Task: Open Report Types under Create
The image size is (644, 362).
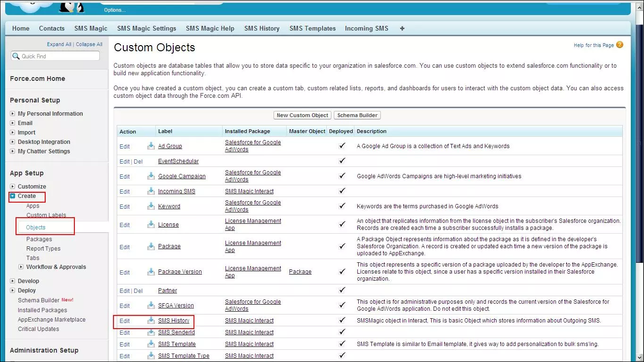Action: (x=43, y=248)
